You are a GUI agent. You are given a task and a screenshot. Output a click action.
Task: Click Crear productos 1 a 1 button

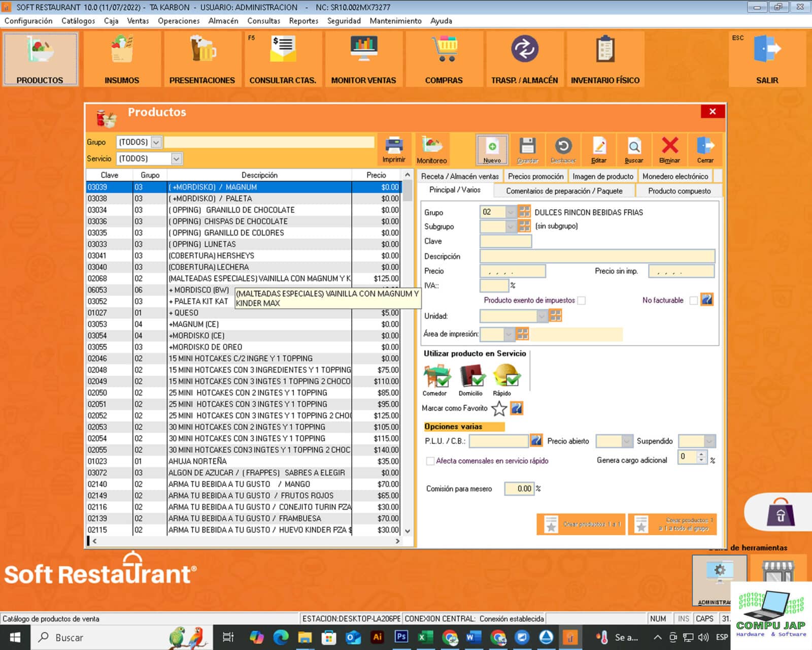pyautogui.click(x=582, y=524)
